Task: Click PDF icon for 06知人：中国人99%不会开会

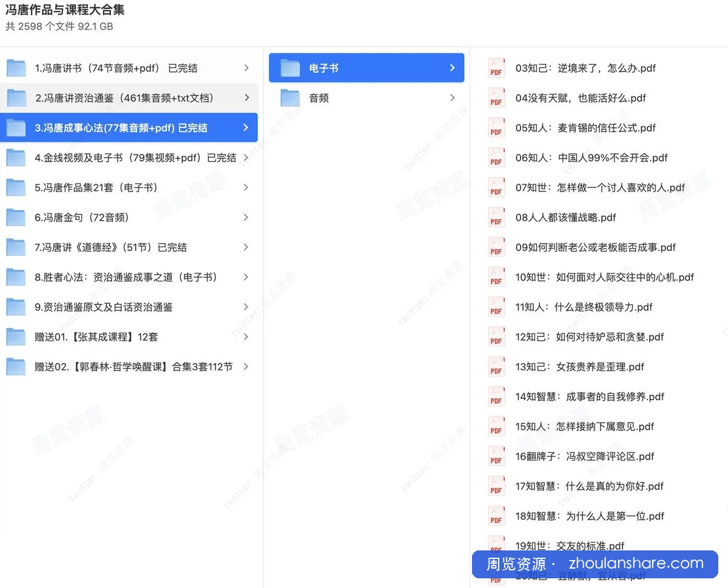Action: coord(497,158)
